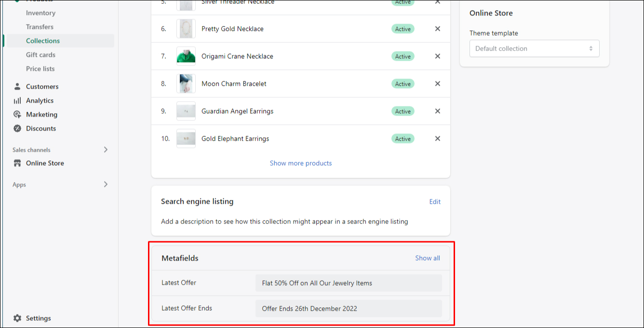Click the Apps label
Image resolution: width=644 pixels, height=328 pixels.
pos(19,185)
